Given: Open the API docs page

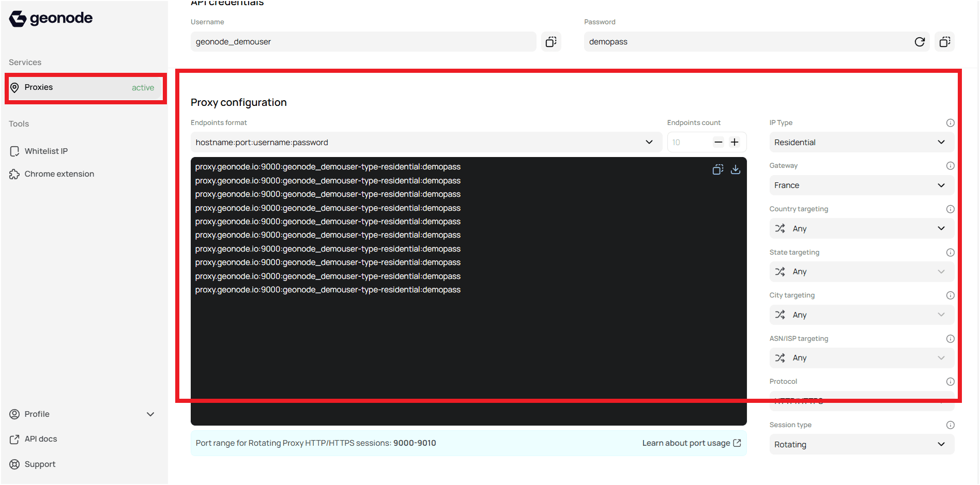Looking at the screenshot, I should [x=40, y=439].
